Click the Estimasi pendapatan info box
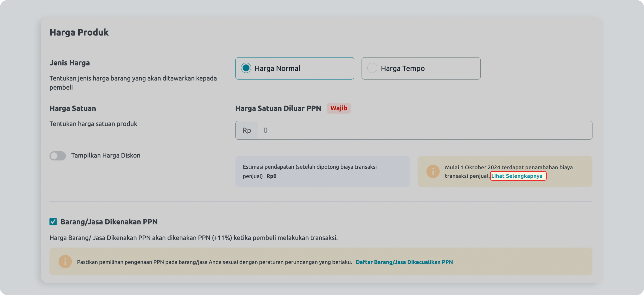Viewport: 644px width, 295px height. [323, 172]
